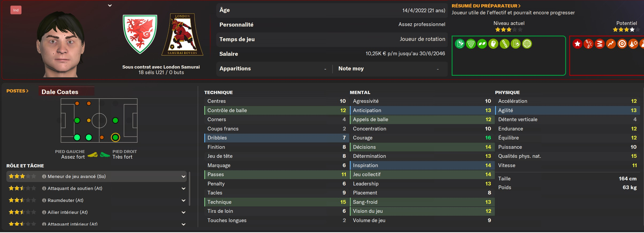Expand the Meneur de jeu avancé (So) role
Screen dimensions: 644x233
point(183,176)
